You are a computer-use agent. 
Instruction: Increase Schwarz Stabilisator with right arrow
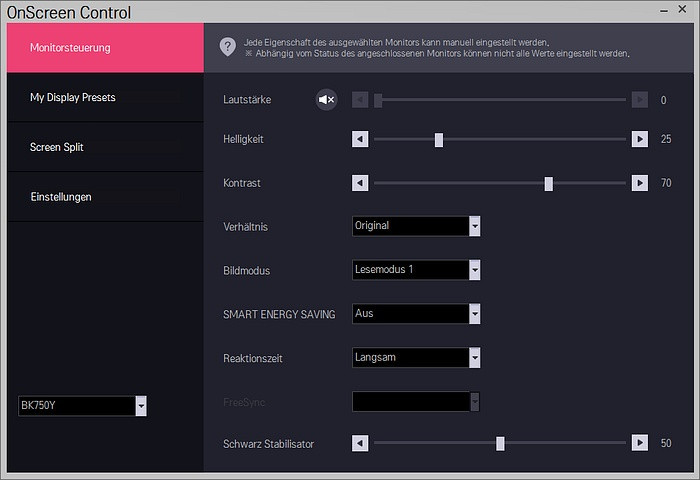click(x=640, y=443)
